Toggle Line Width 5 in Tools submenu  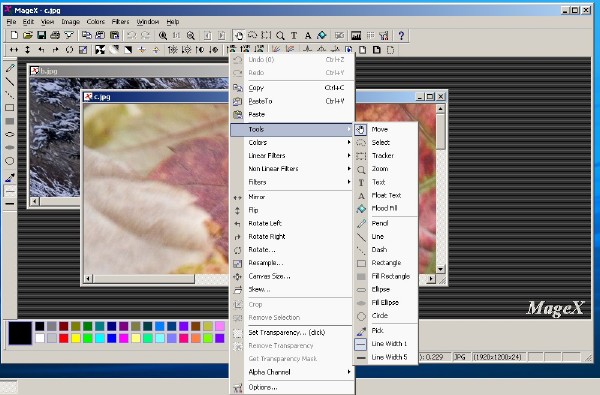coord(386,357)
